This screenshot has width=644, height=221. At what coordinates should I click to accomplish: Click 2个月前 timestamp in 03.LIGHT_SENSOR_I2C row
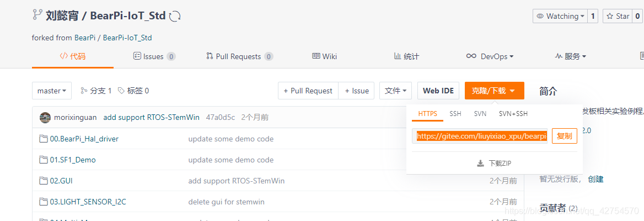(x=503, y=202)
